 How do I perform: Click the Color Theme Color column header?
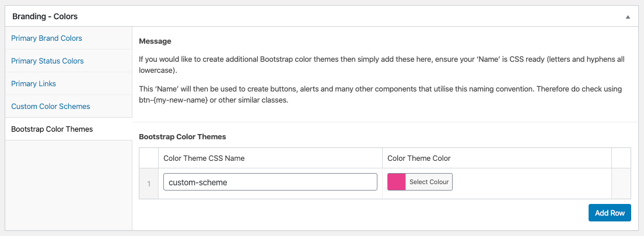(x=419, y=158)
